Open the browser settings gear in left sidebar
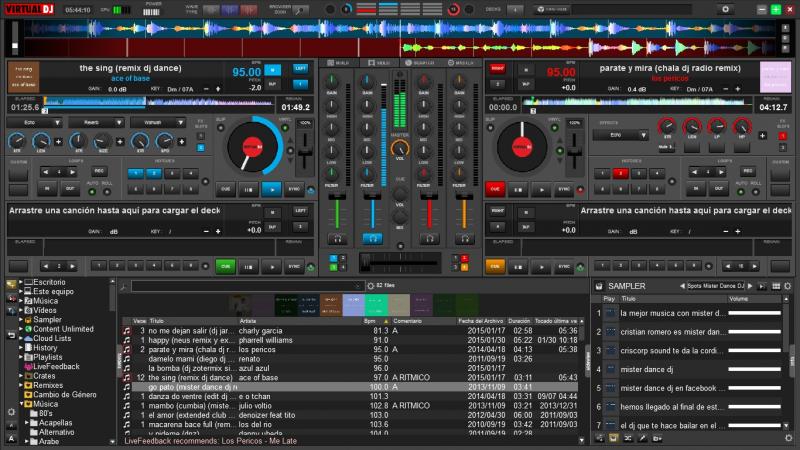Viewport: 800px width, 450px height. point(11,412)
